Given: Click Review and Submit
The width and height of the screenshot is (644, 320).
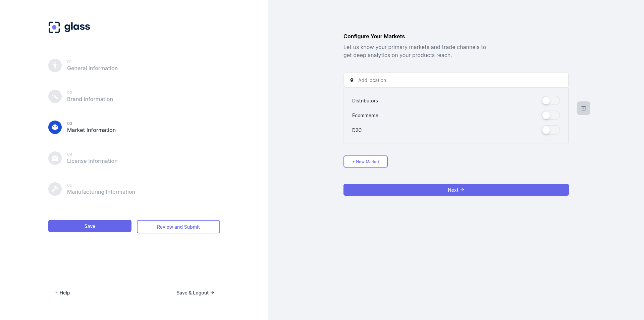Looking at the screenshot, I should pos(178,227).
